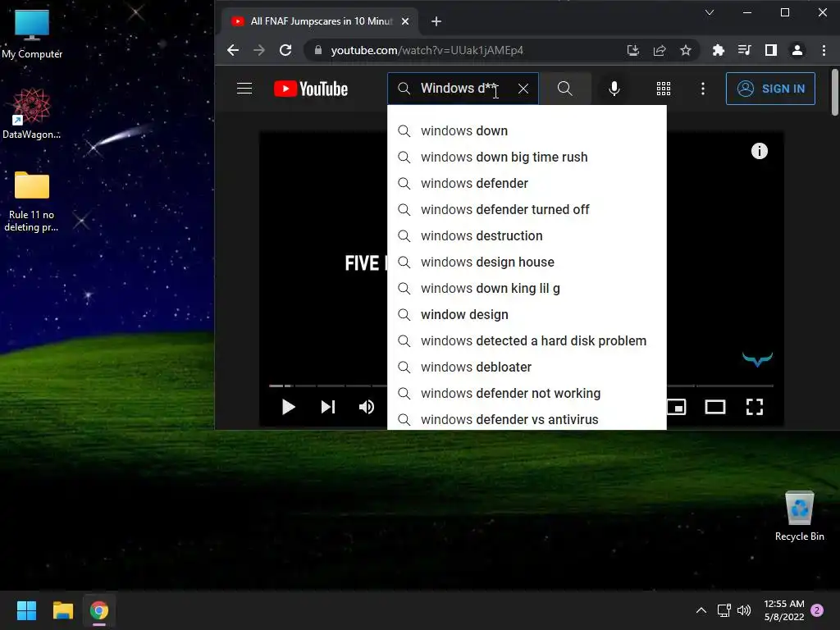Pick "windows defender not working" suggestion
The height and width of the screenshot is (630, 840).
click(x=527, y=393)
